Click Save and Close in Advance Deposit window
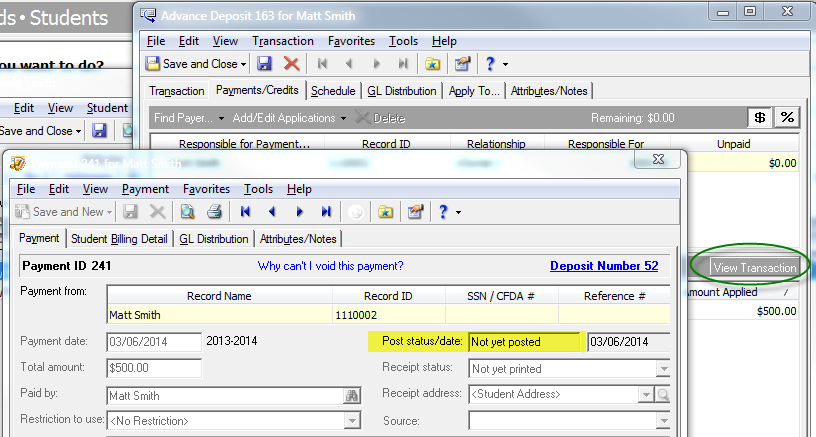This screenshot has width=816, height=437. tap(192, 64)
